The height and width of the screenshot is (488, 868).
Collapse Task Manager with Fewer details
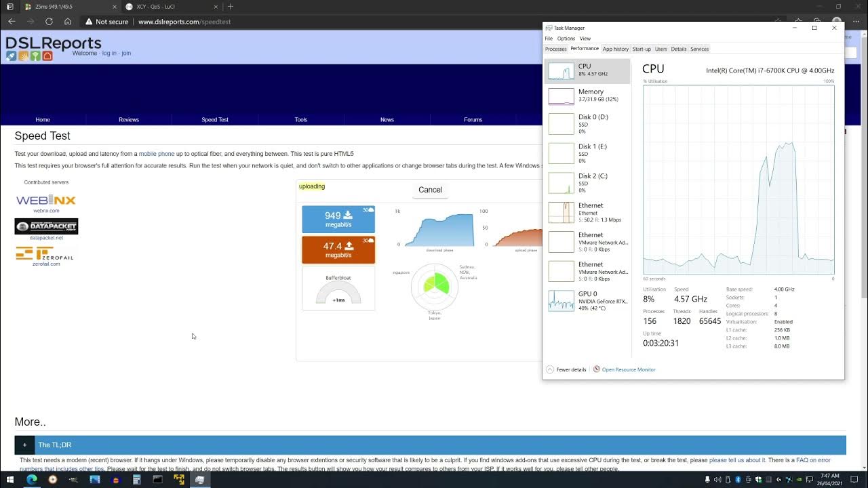click(566, 369)
